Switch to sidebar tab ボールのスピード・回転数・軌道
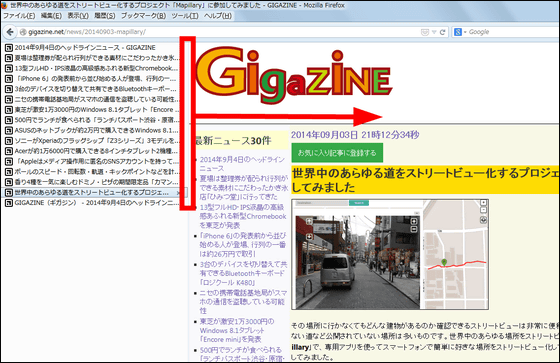Viewport: 560px width, 363px height. [92, 172]
